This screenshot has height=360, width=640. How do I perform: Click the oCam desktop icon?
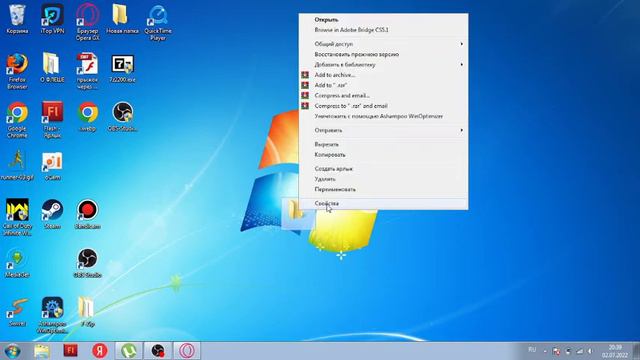click(x=52, y=165)
